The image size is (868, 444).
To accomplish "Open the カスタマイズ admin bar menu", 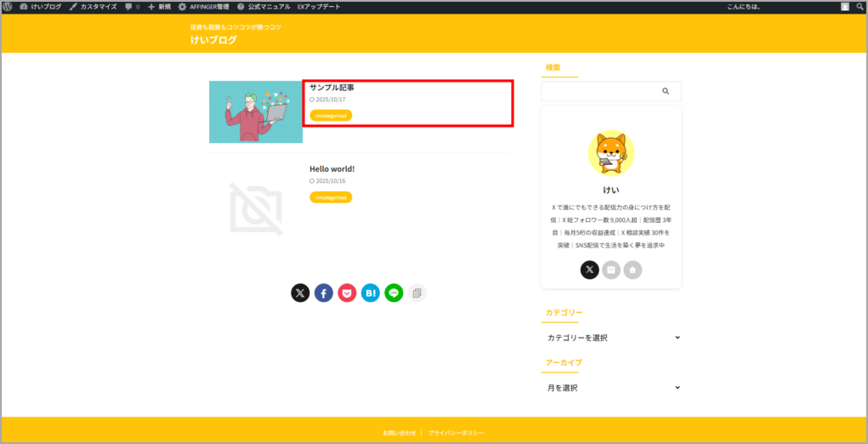I will tap(94, 7).
